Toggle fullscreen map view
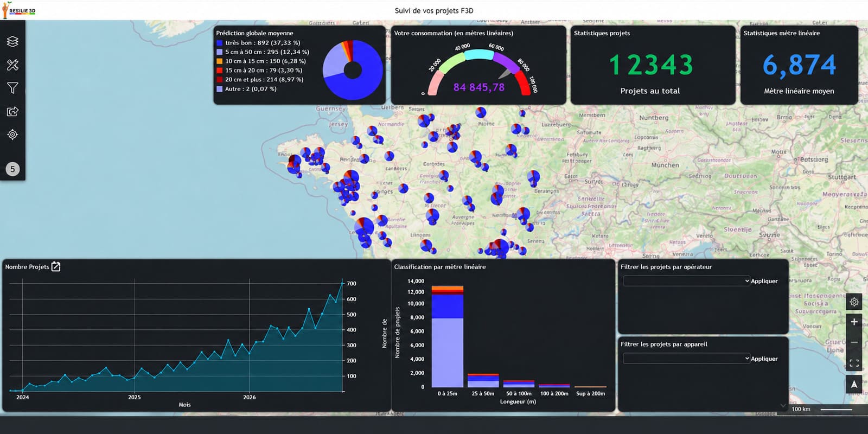This screenshot has height=434, width=868. 854,363
